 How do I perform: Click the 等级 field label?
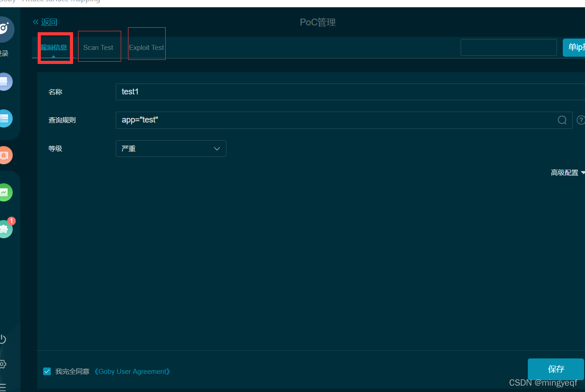pos(55,148)
